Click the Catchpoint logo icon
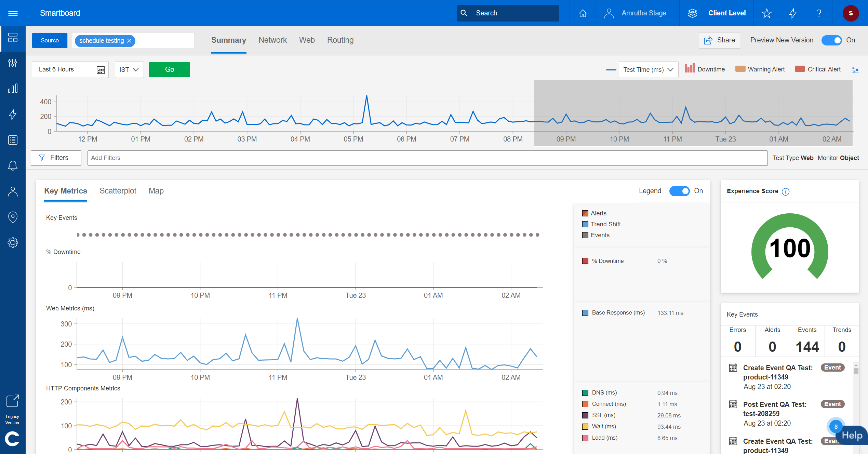868x454 pixels. click(x=12, y=439)
